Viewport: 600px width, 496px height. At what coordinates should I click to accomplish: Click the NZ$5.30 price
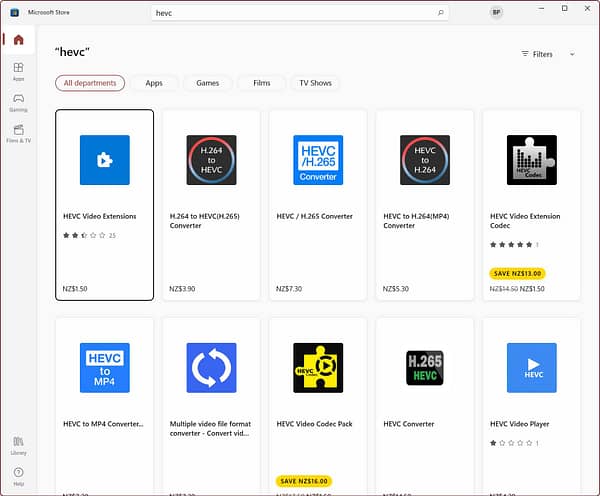pyautogui.click(x=396, y=289)
